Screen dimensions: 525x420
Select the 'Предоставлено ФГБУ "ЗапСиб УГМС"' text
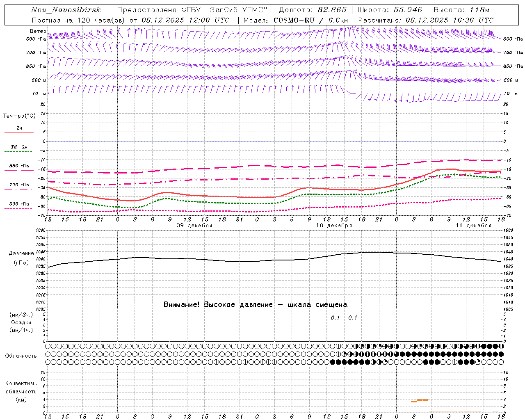click(x=192, y=10)
